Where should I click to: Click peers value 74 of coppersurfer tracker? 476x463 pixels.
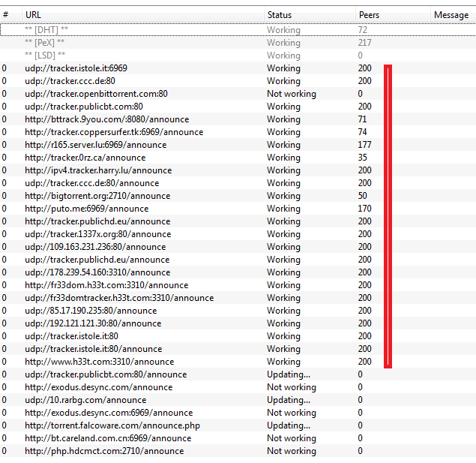[363, 132]
